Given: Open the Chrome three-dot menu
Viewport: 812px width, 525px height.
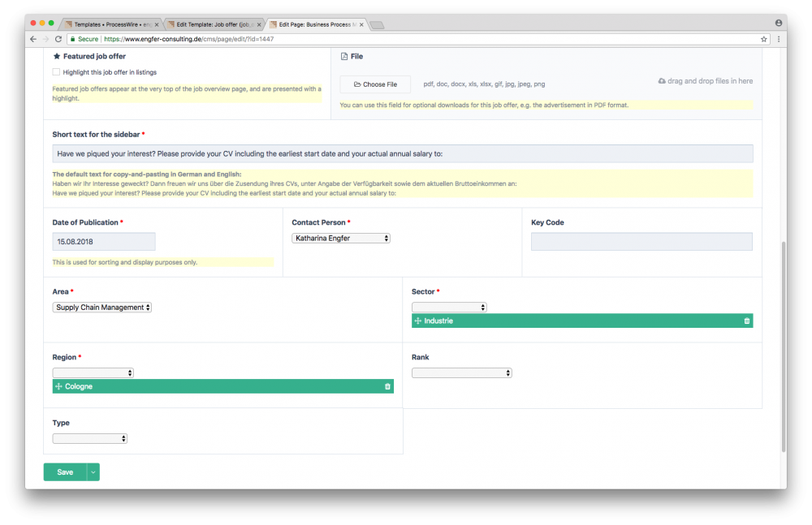Looking at the screenshot, I should click(x=778, y=39).
